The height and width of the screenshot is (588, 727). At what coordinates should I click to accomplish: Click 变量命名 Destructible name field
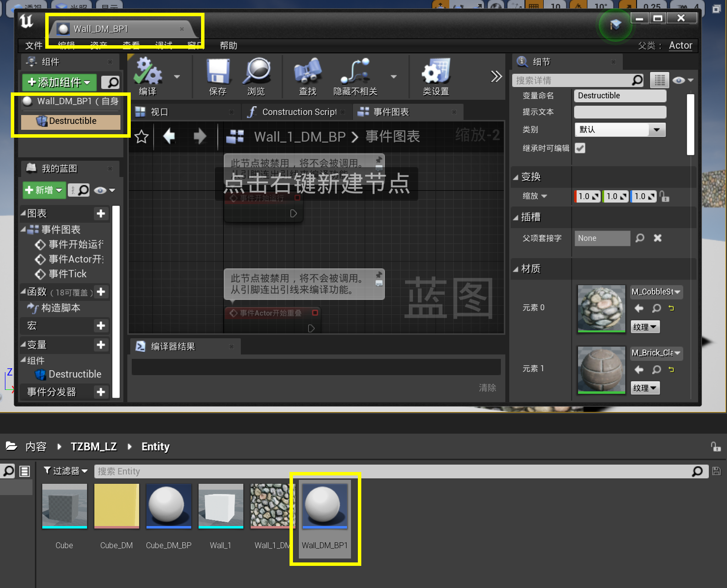620,96
